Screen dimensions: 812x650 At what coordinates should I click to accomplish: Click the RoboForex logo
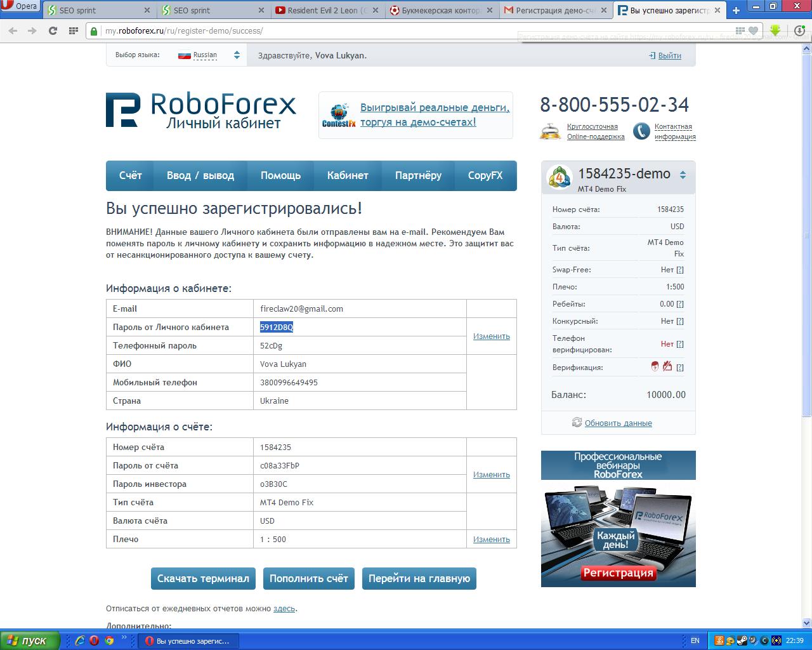pos(201,110)
